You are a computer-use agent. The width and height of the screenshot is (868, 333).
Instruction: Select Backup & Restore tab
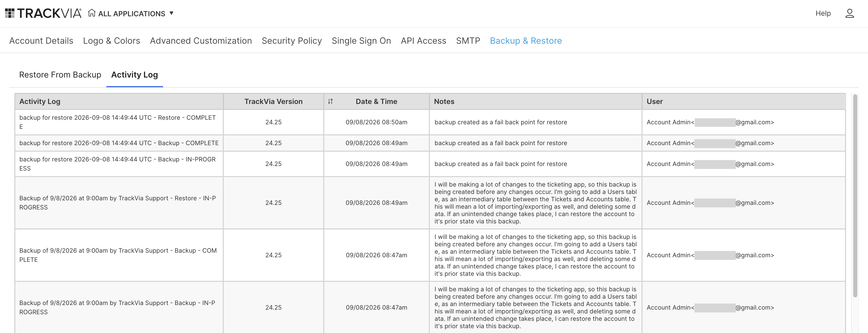coord(526,41)
